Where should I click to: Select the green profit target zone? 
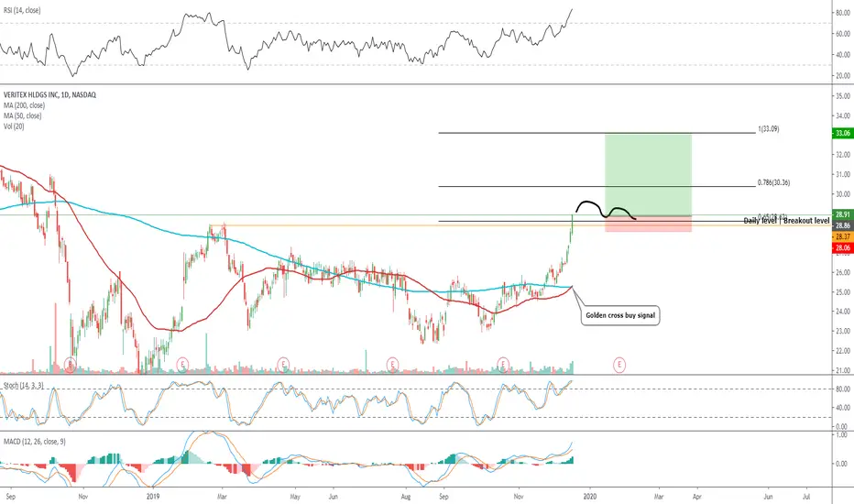[648, 174]
